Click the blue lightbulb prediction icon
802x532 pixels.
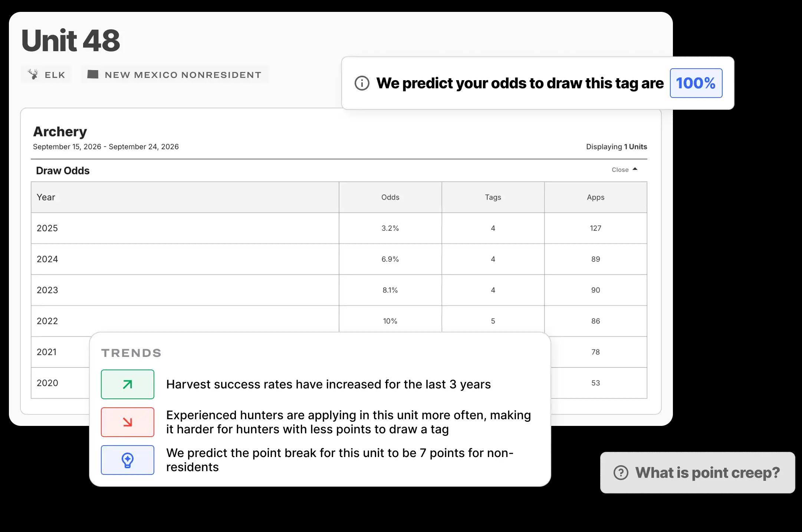point(127,460)
